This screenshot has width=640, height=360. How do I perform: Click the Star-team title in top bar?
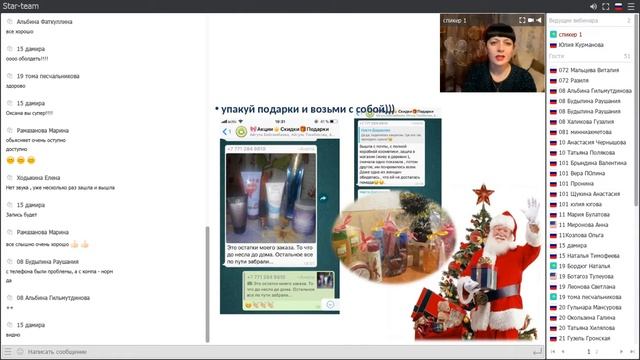pyautogui.click(x=21, y=6)
